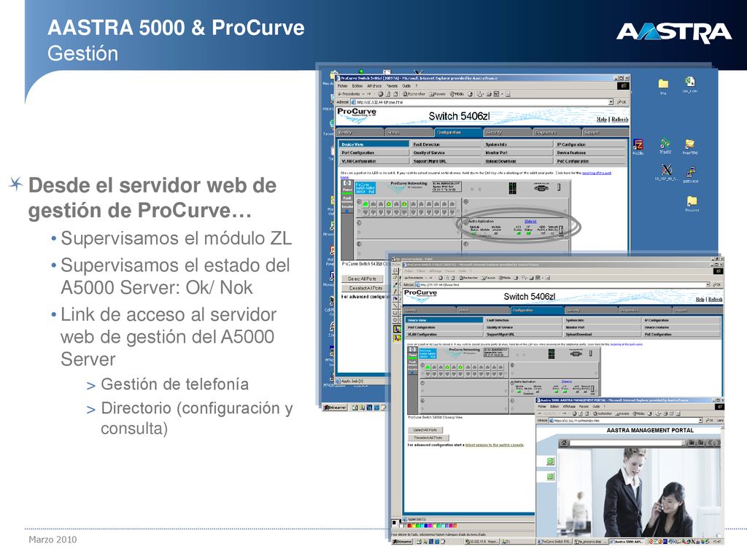This screenshot has height=560, width=747.
Task: Click Monitor Port in back ProCurve window
Action: coord(519,153)
